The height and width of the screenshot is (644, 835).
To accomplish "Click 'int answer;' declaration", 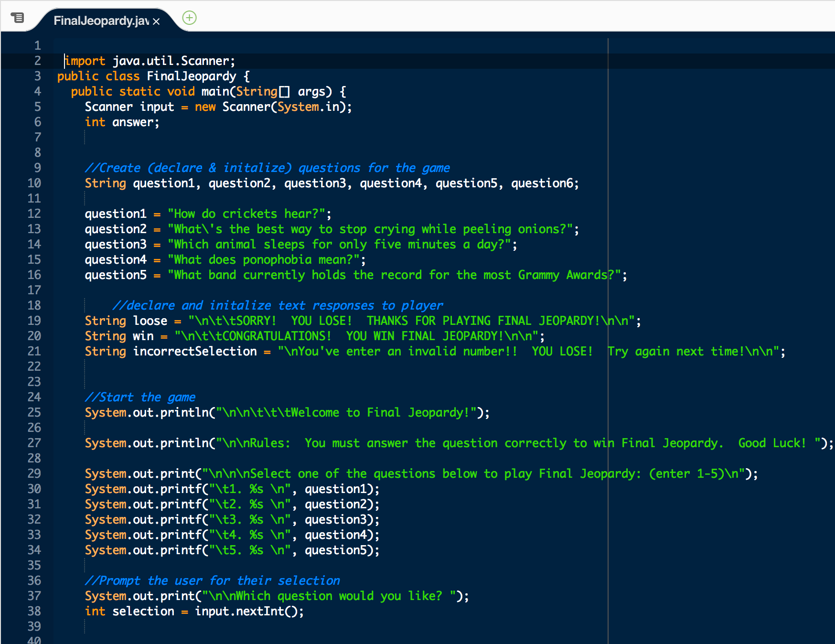I will click(122, 122).
